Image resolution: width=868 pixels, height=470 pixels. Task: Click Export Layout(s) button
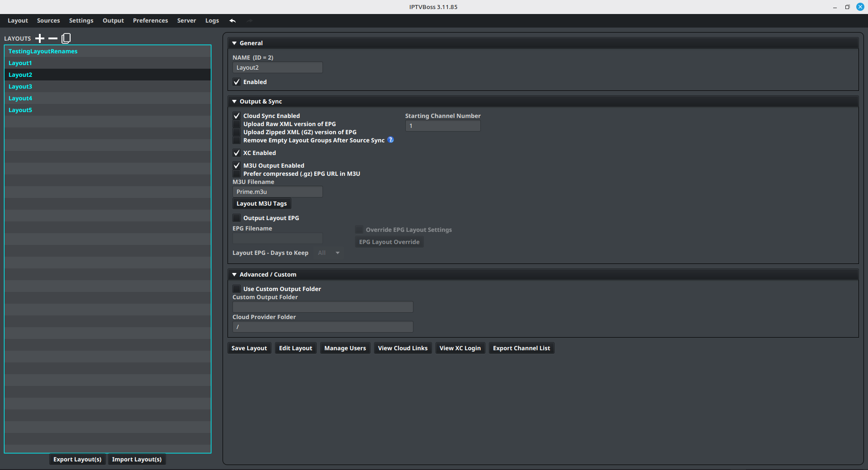77,459
